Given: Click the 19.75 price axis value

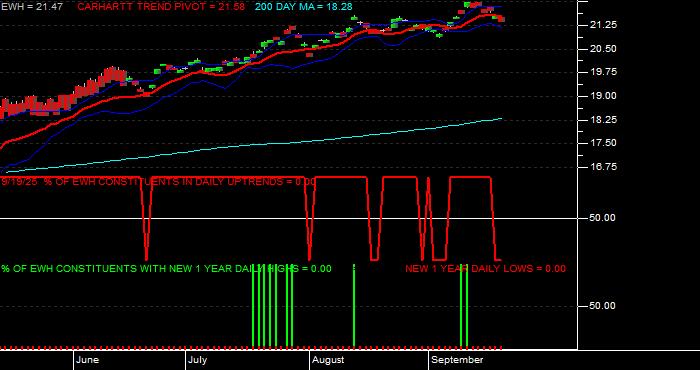Looking at the screenshot, I should pos(604,72).
